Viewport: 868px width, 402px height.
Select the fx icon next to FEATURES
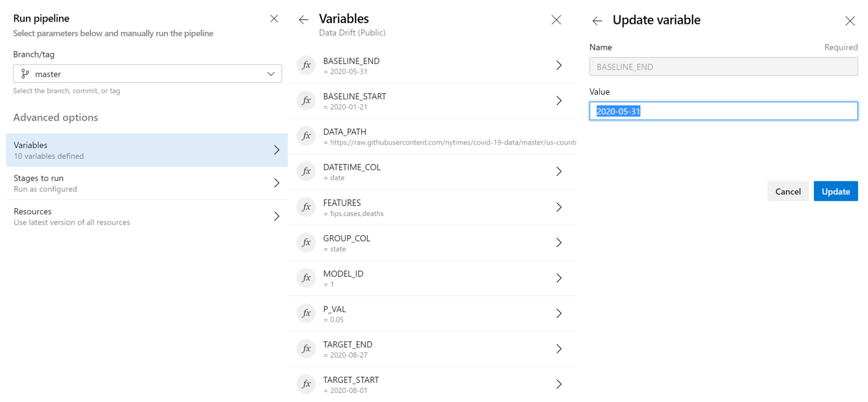click(x=306, y=207)
